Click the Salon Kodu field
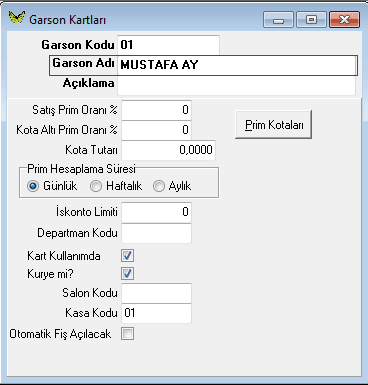The width and height of the screenshot is (368, 385). pyautogui.click(x=156, y=293)
